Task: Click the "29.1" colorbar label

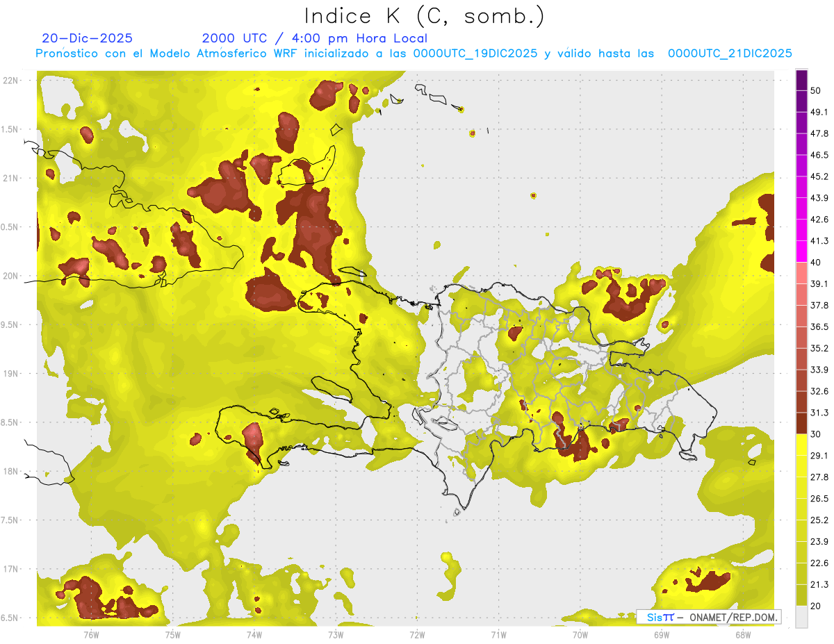Action: click(819, 456)
